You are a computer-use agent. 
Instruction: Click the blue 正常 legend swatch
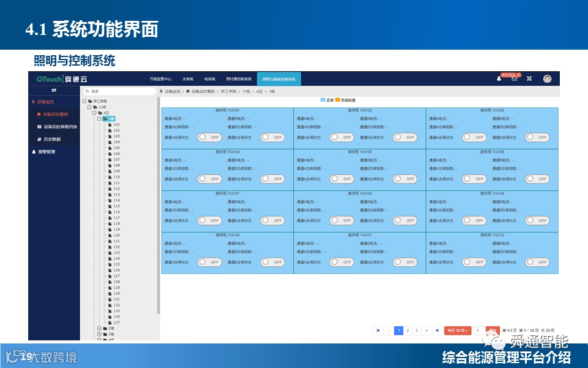[323, 100]
